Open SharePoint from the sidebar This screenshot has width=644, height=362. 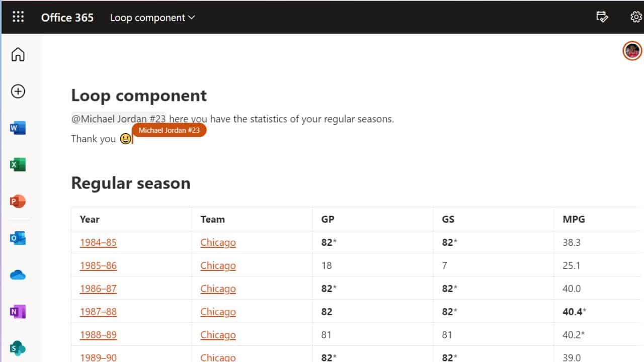pos(18,348)
